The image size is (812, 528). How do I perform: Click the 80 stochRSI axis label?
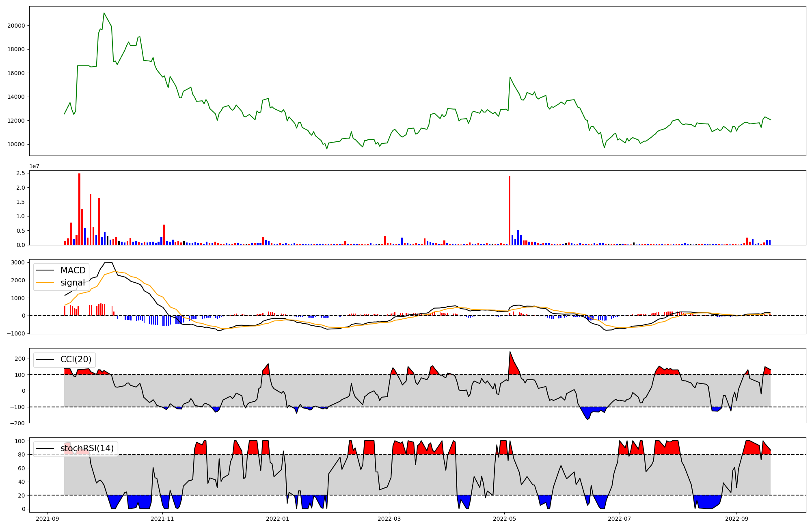click(21, 454)
